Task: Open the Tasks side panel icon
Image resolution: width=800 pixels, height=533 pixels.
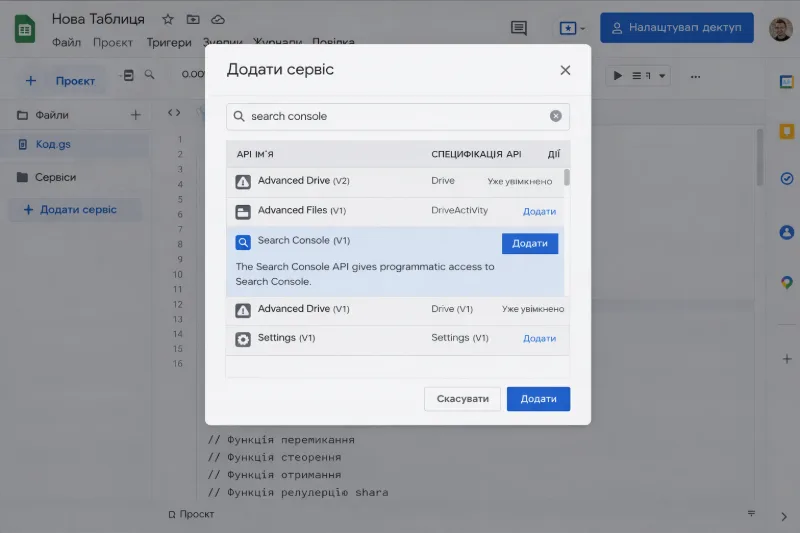Action: coord(786,179)
